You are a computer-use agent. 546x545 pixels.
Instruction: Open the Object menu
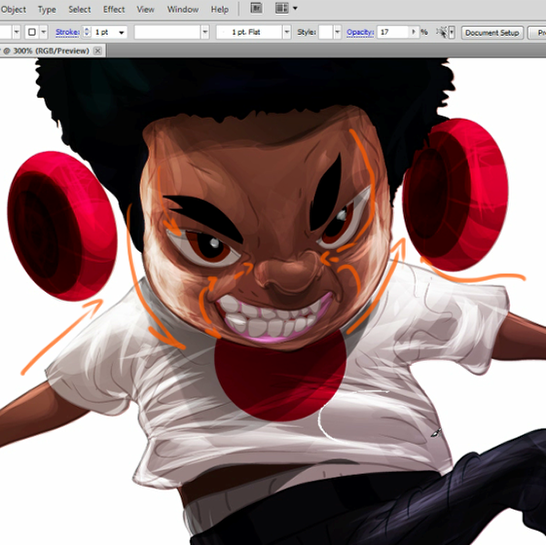click(13, 9)
